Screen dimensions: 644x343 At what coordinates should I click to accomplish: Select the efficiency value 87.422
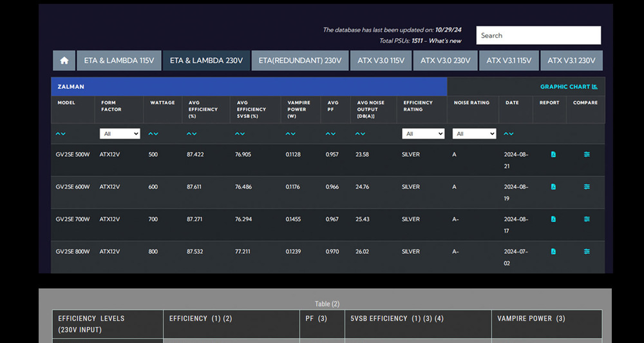pos(195,155)
